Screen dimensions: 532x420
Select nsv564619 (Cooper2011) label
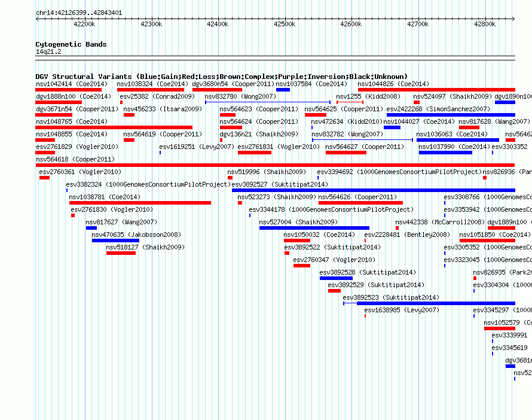pyautogui.click(x=163, y=134)
